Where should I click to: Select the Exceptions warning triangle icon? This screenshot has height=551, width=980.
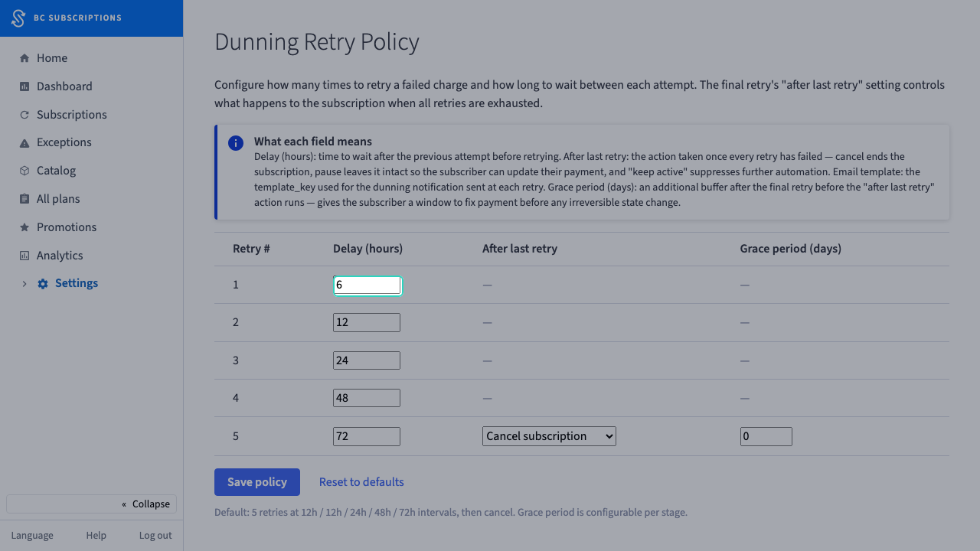click(24, 143)
